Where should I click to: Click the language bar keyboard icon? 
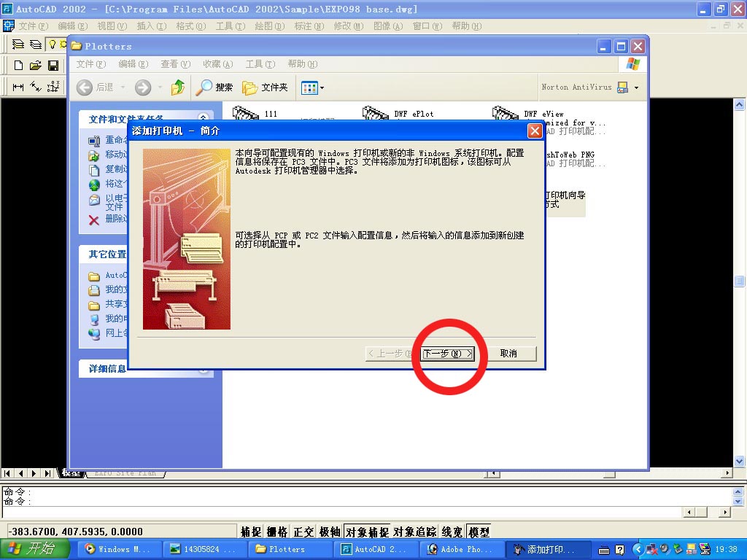point(603,550)
